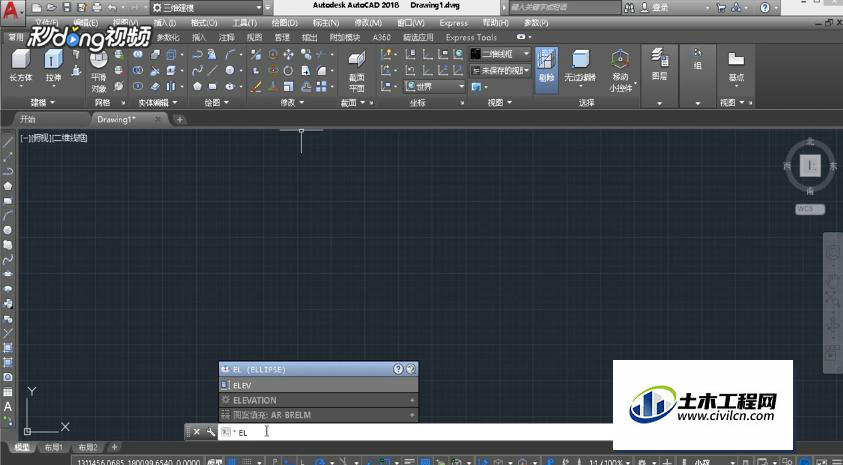Click the Text 'A' tool in left toolbar

point(8,406)
